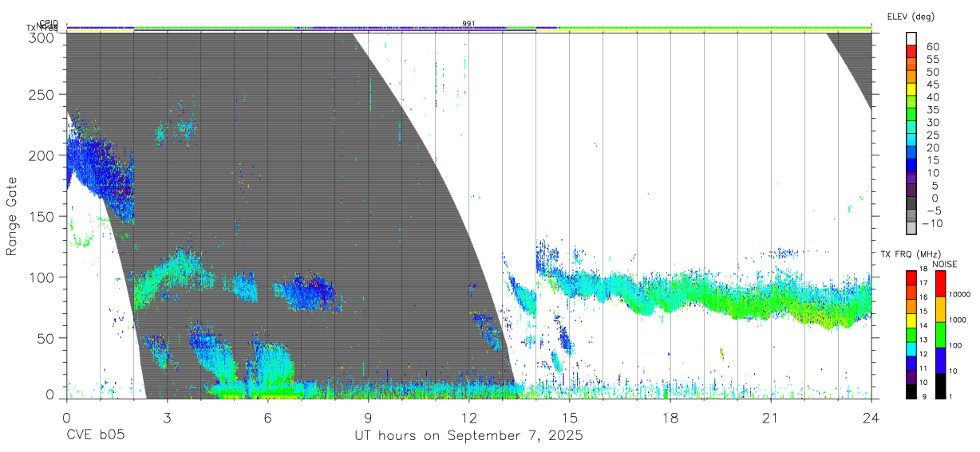
Task: Click the "100" label on NOISE legend
Action: (x=955, y=345)
